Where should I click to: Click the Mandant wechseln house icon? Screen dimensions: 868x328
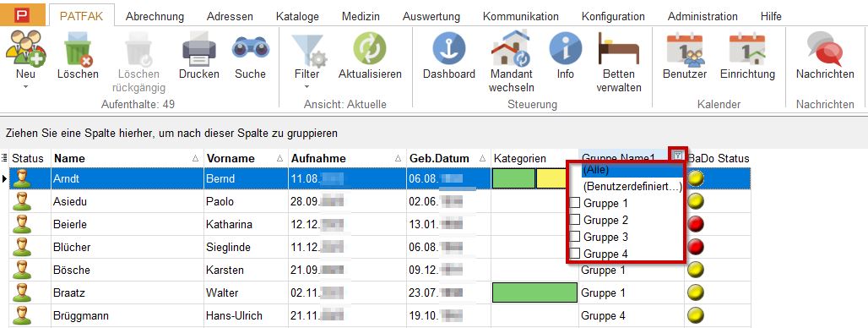pos(510,49)
